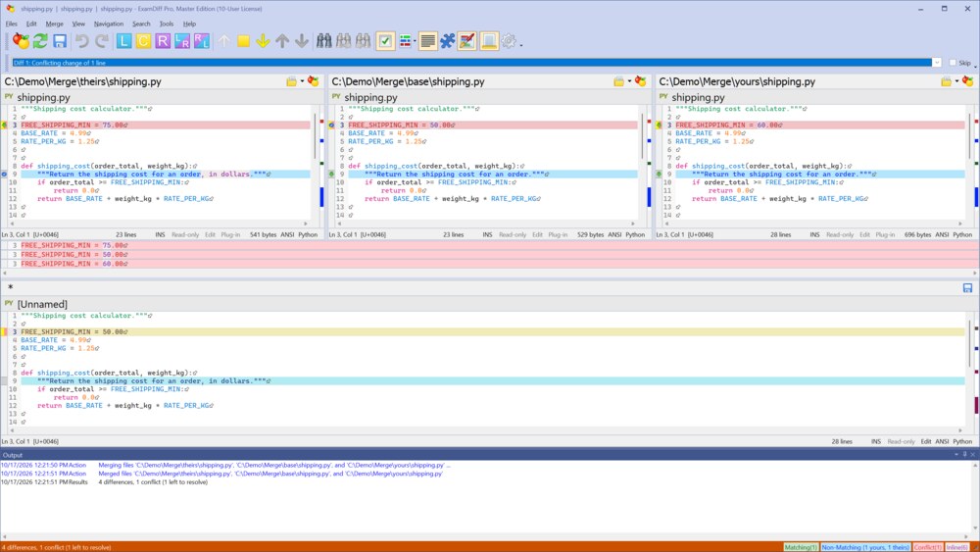
Task: Toggle the green checkmark toolbar option
Action: 385,41
